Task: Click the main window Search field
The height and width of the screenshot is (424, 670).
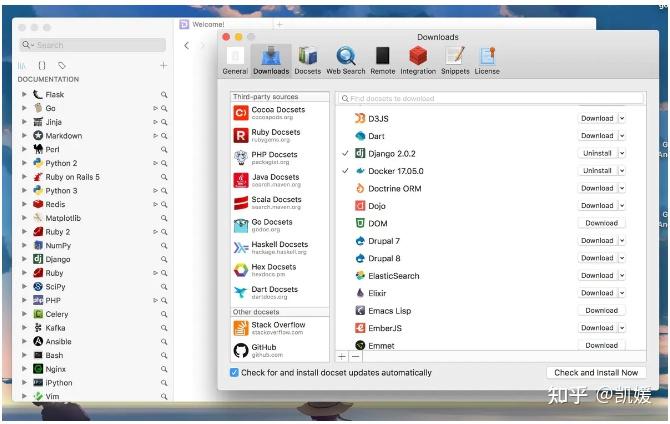Action: coord(92,45)
